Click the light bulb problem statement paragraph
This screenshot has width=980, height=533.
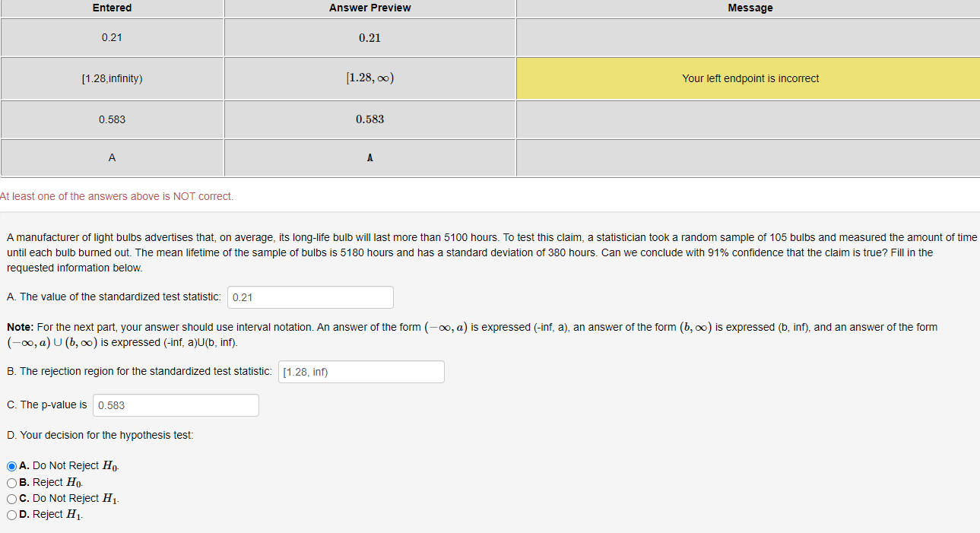[x=492, y=252]
